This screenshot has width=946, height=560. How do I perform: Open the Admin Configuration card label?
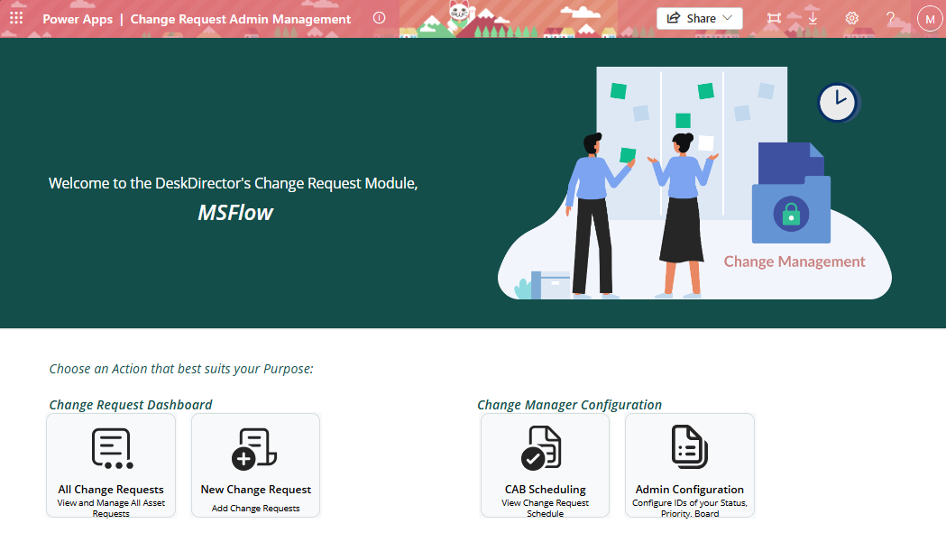point(690,490)
